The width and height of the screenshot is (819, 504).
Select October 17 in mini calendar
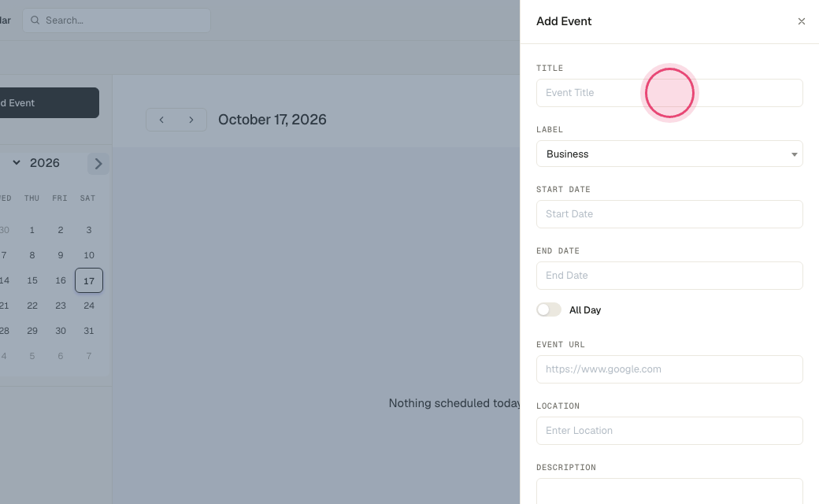click(89, 281)
